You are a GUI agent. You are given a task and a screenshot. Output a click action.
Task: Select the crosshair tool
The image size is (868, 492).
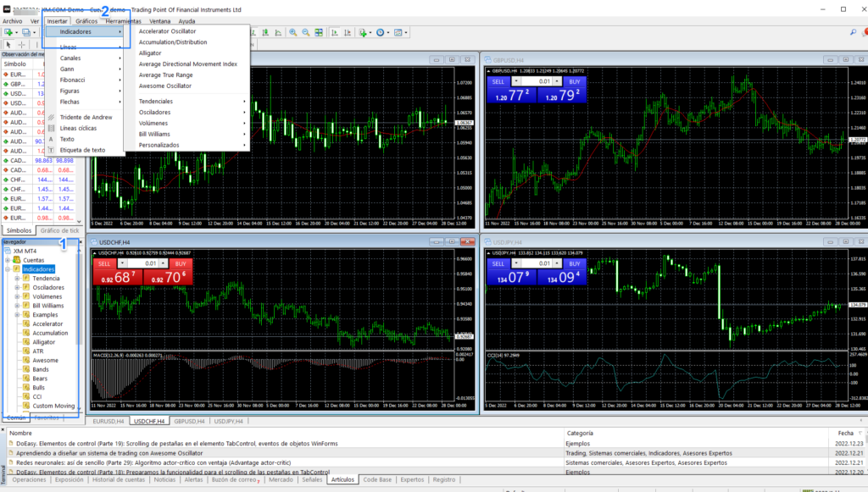click(21, 45)
